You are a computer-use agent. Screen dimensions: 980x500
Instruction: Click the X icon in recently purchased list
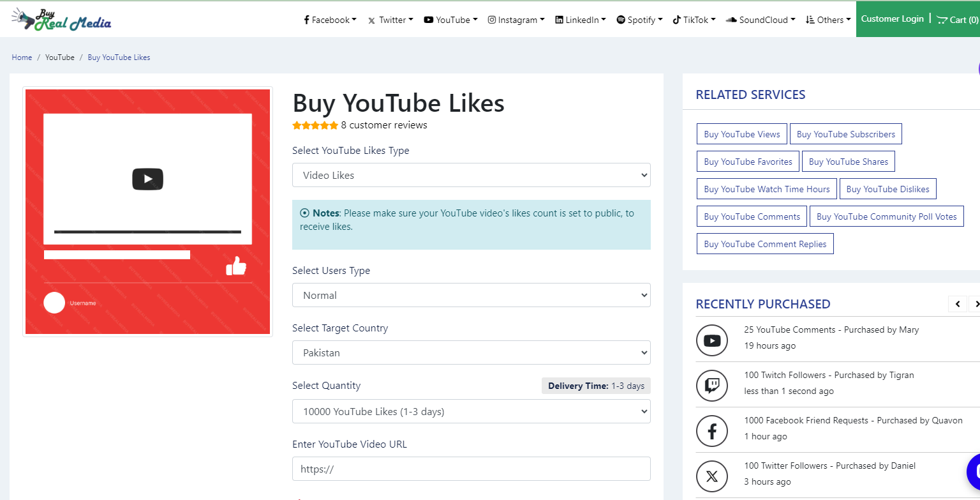[x=711, y=476]
